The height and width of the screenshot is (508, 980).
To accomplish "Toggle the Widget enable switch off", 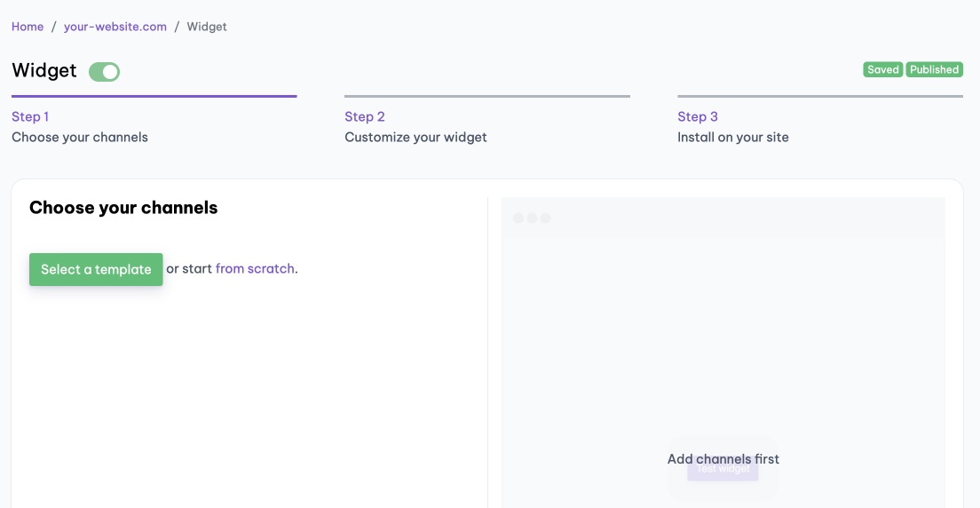I will [105, 72].
